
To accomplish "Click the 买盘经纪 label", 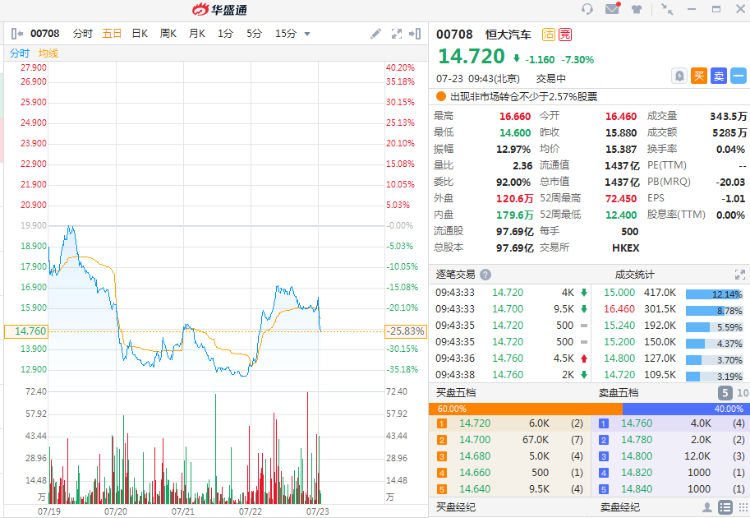I will tap(456, 507).
